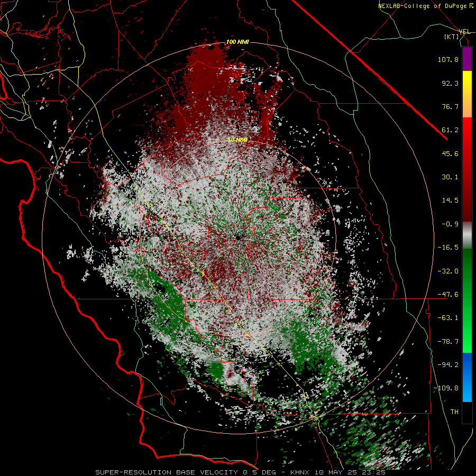Image resolution: width=476 pixels, height=476 pixels.
Task: Click the 92.3 value on velocity scale
Action: [x=450, y=83]
